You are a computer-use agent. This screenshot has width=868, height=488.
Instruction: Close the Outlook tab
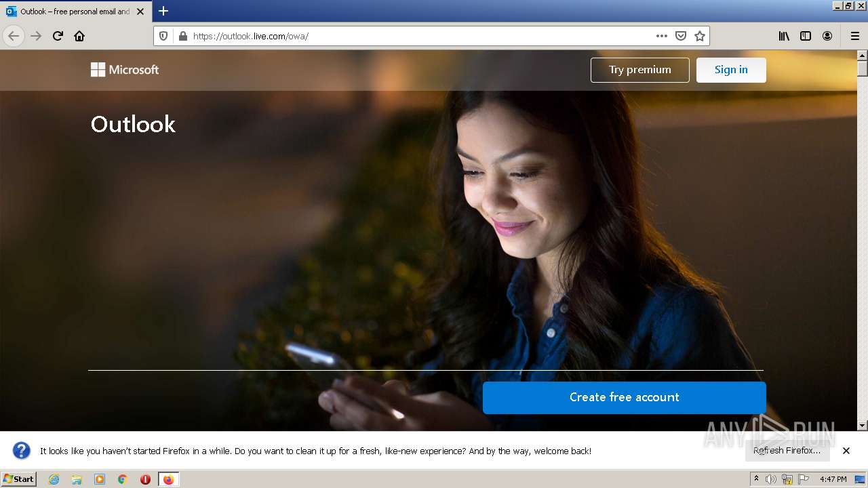coord(140,12)
